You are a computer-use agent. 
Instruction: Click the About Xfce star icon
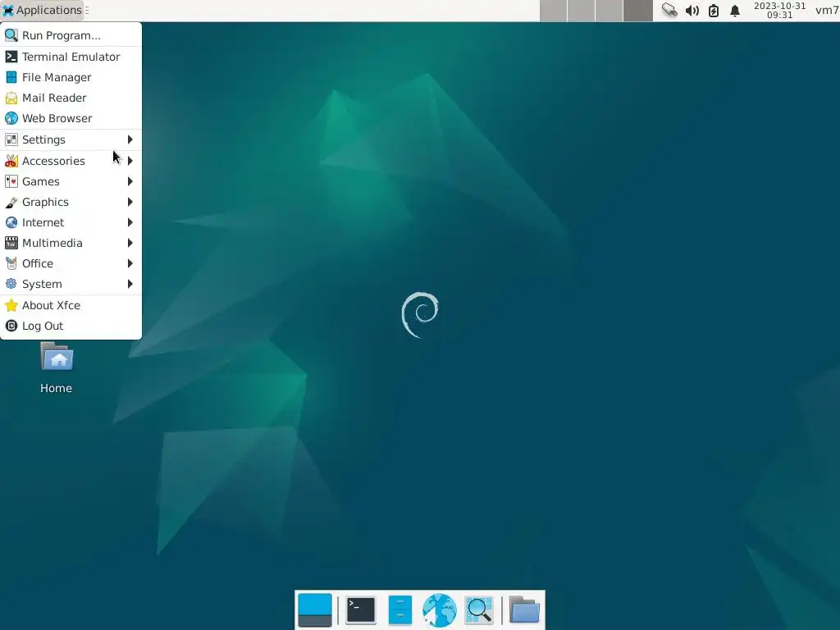11,305
